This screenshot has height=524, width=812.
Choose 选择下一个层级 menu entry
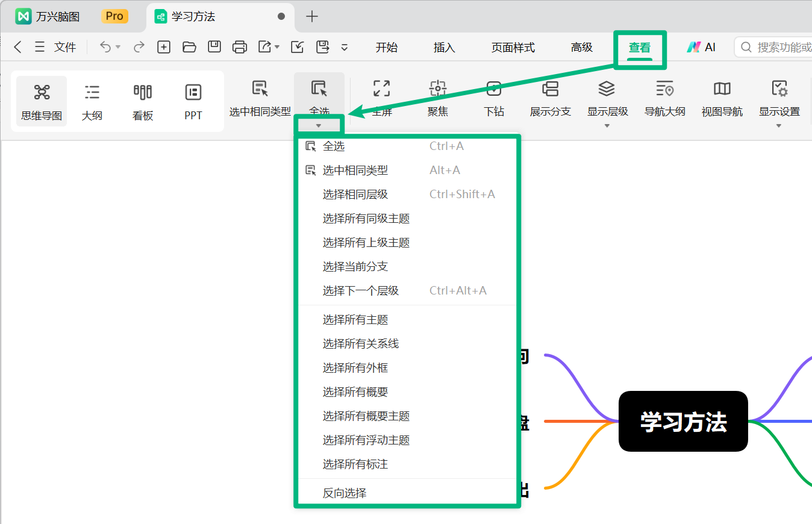[407, 291]
